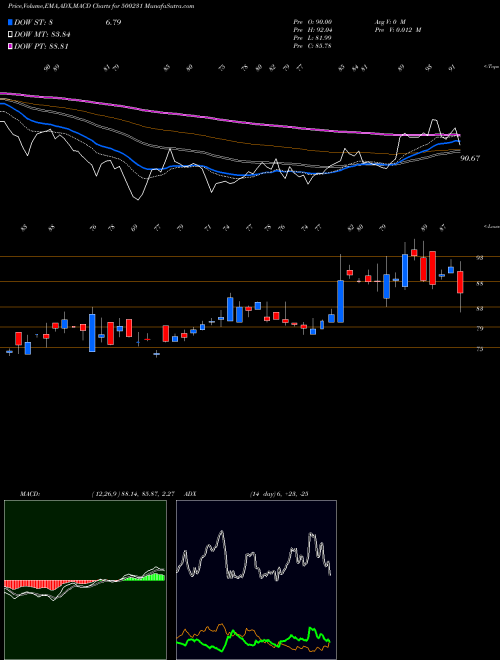This screenshot has width=500, height=660.
Task: Click the last red candlestick on the right
Action: coord(460,282)
